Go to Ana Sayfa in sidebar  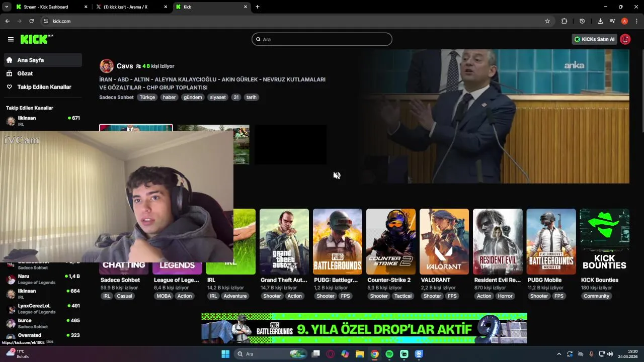43,60
